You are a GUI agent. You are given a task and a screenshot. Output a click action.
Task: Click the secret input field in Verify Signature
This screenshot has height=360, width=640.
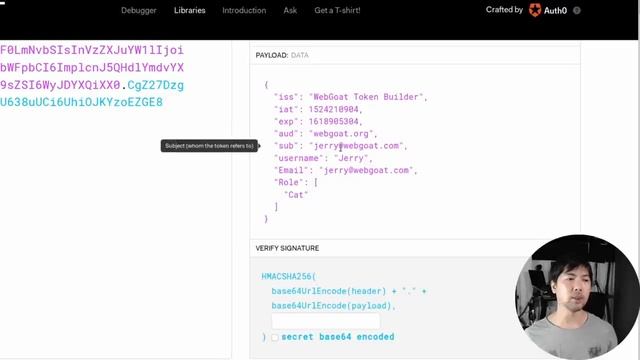(x=325, y=321)
